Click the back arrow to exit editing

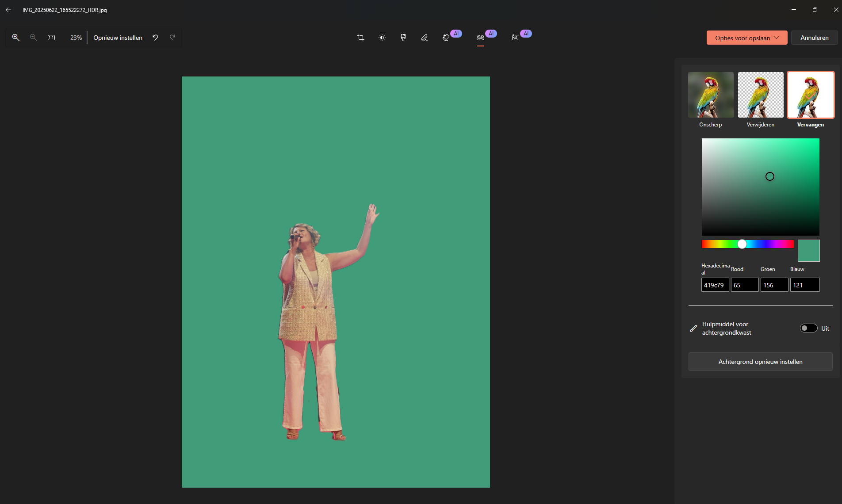pyautogui.click(x=8, y=9)
